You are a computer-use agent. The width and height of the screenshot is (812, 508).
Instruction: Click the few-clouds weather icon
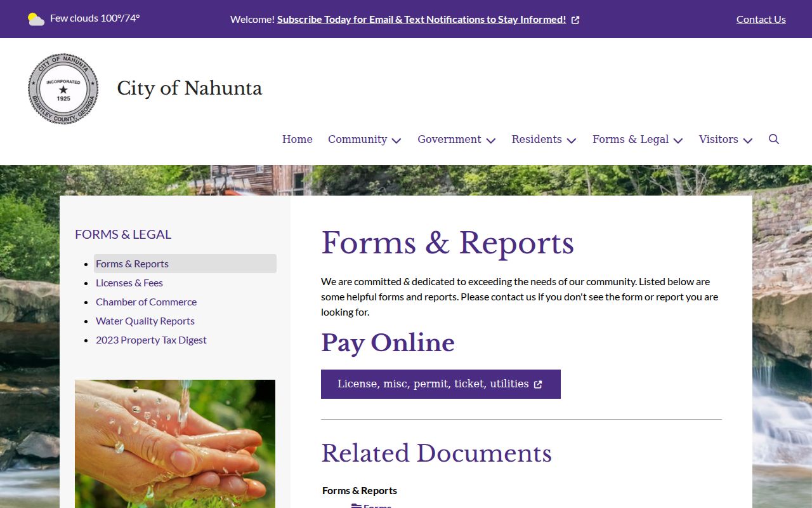[x=36, y=19]
